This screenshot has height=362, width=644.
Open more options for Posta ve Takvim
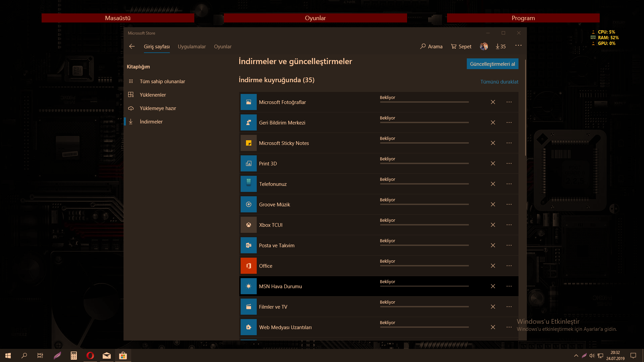pyautogui.click(x=509, y=245)
